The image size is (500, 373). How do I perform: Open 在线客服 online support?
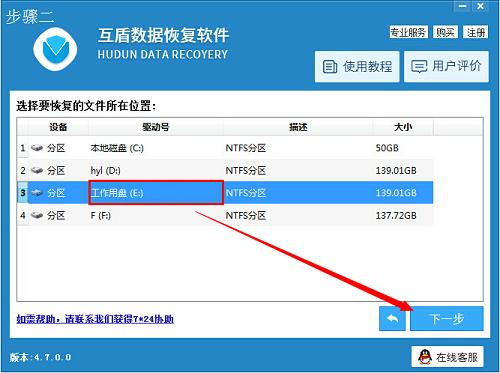447,357
